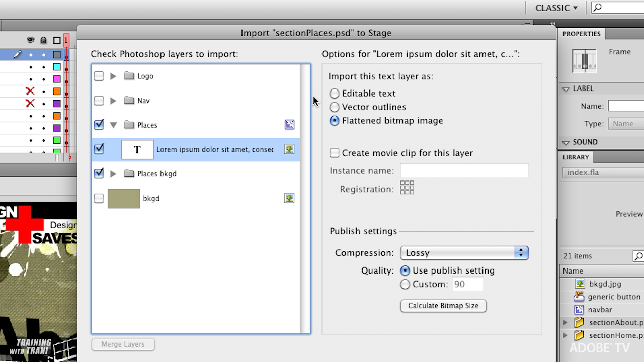644x362 pixels.
Task: Show the hidden purple layer via its red X
Action: coord(30,103)
